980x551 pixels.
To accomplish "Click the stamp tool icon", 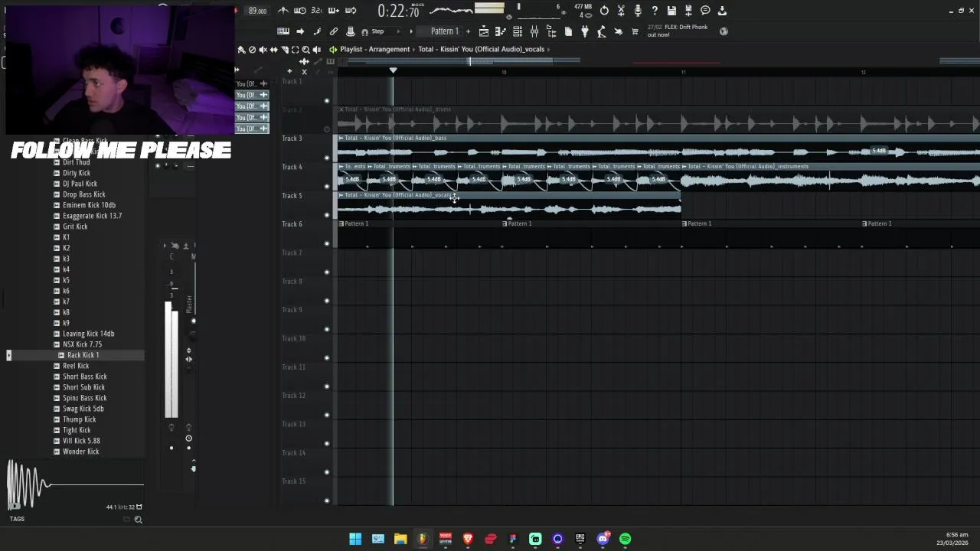I will pyautogui.click(x=351, y=31).
